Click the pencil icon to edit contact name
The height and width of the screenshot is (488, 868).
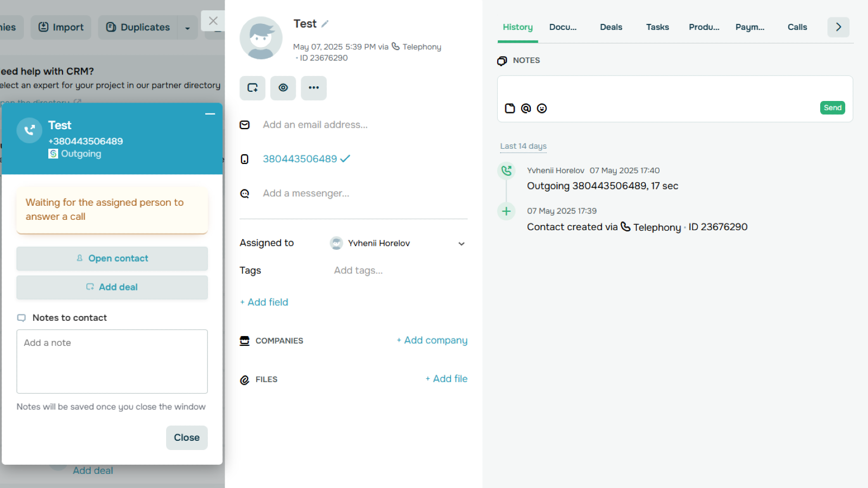(x=325, y=24)
